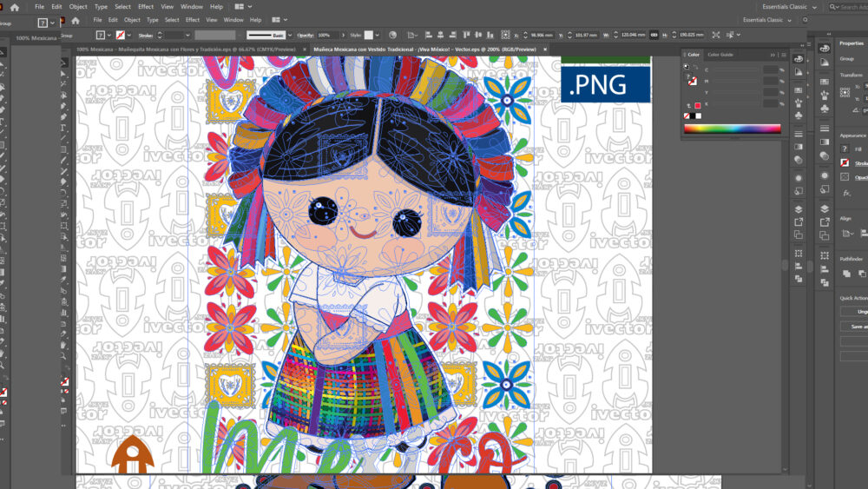Click the W width field in control bar
Screen dimensions: 868x489
click(633, 35)
